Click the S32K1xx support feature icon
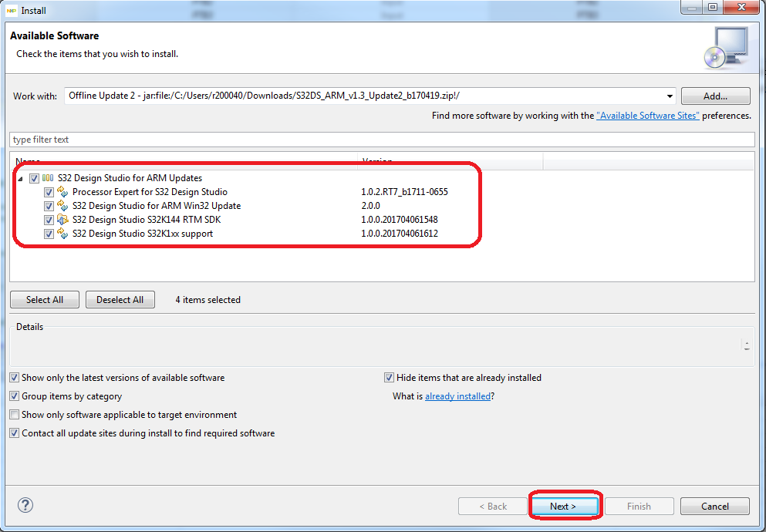The width and height of the screenshot is (766, 532). coord(62,234)
